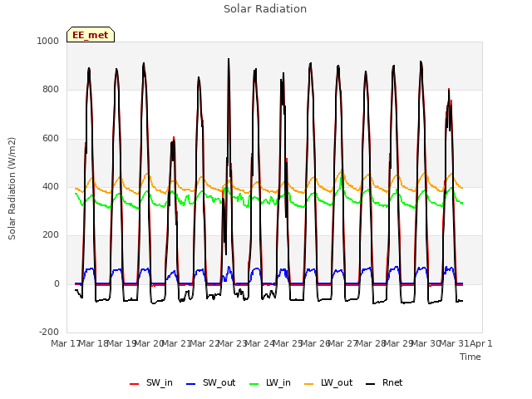Click the Mar 28 x-axis tick label
This screenshot has width=532, height=399.
tap(371, 343)
